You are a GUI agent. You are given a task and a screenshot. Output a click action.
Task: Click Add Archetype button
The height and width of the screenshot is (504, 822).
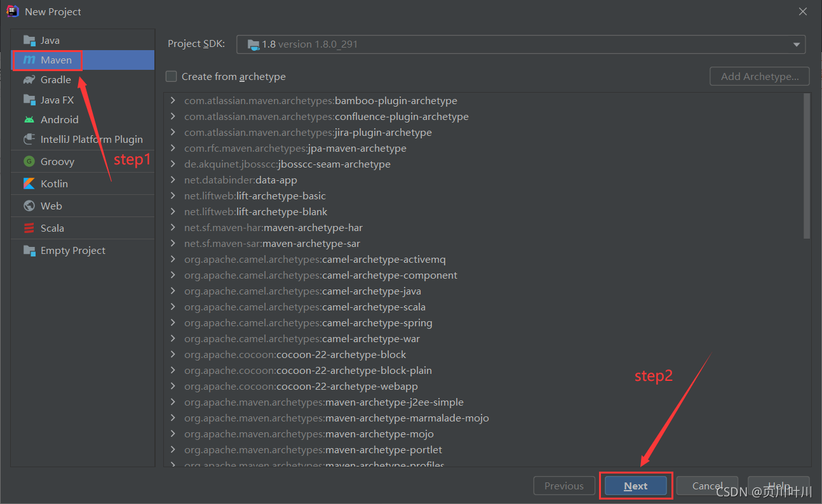pyautogui.click(x=759, y=76)
